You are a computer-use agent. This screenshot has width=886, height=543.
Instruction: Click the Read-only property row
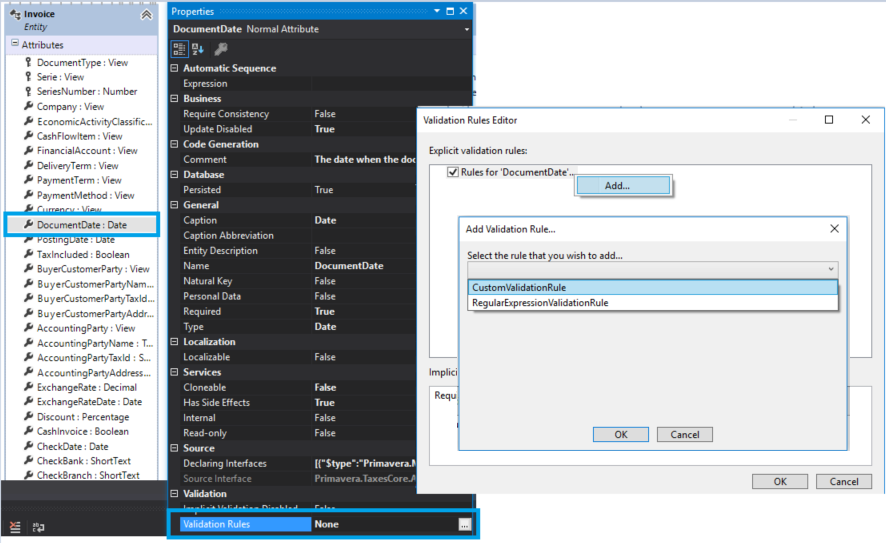pos(298,433)
